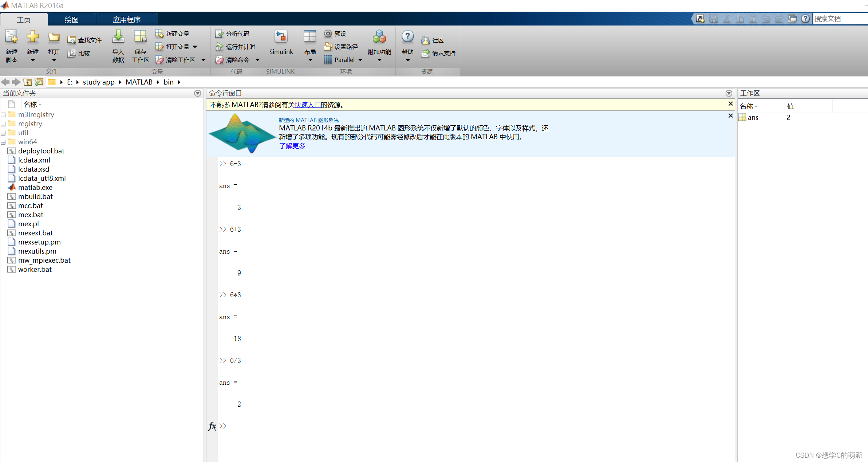Click the Find Files (查找文件) icon
Viewport: 868px width, 462px height.
[72, 40]
